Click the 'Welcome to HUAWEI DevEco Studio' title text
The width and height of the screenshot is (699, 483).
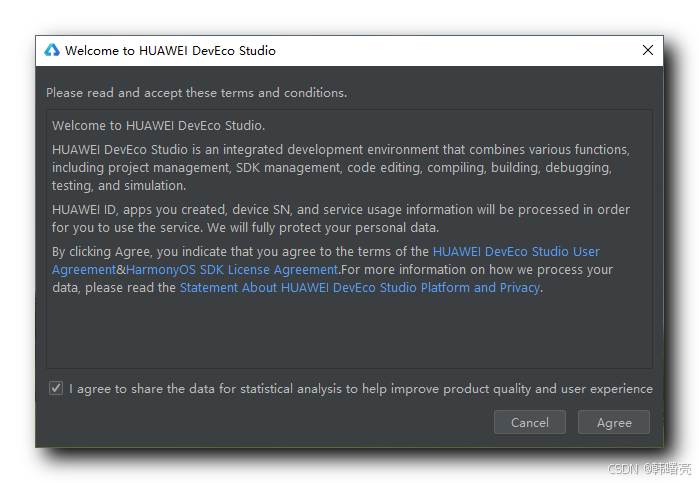[x=170, y=50]
